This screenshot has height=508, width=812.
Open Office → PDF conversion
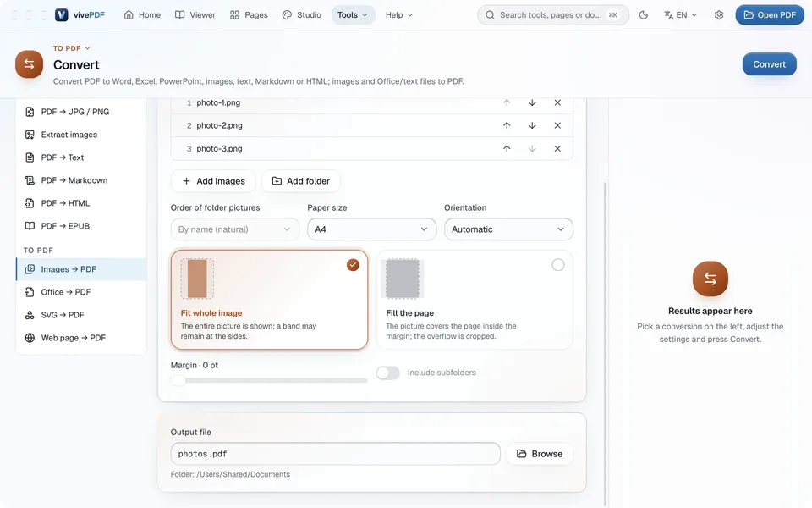point(81,292)
